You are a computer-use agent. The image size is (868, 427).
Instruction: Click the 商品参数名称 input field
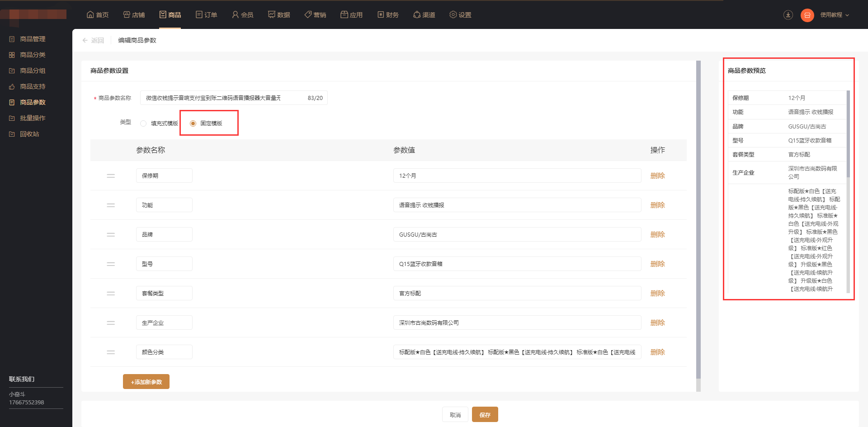(x=234, y=98)
